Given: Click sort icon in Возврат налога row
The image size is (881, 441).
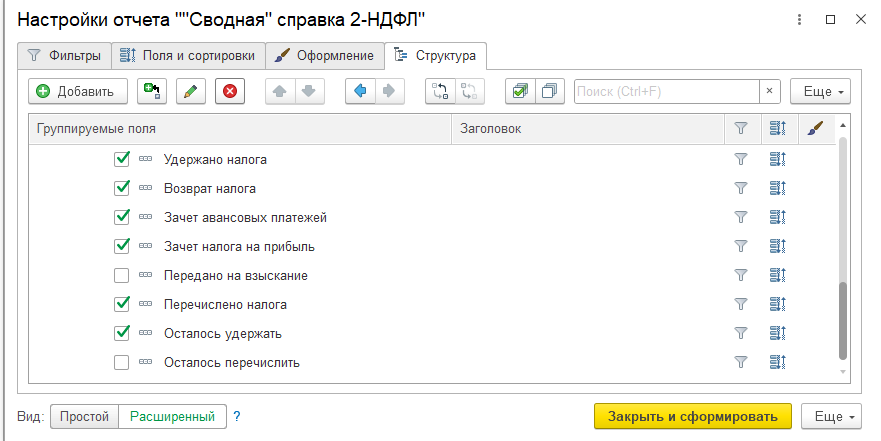Looking at the screenshot, I should [x=778, y=188].
